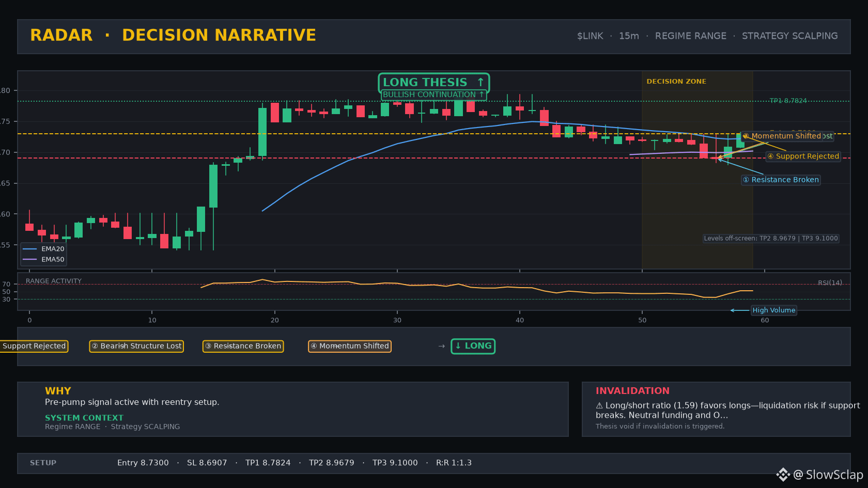Viewport: 868px width, 488px height.
Task: Click the RANGE ACTIVITY label
Action: point(54,281)
